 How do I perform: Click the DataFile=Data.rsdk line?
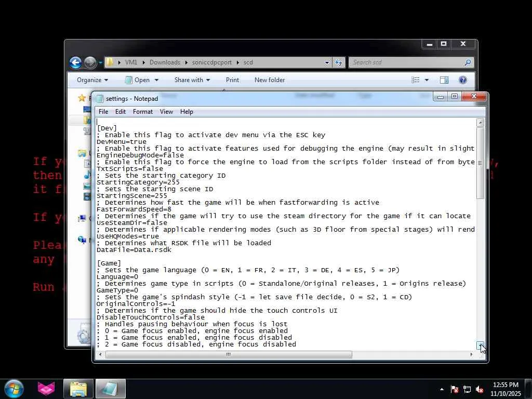[134, 250]
